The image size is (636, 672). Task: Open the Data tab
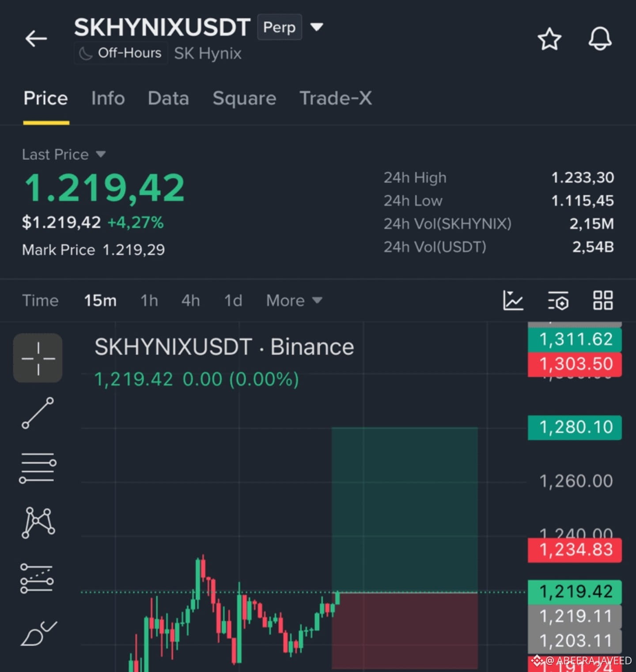(168, 98)
